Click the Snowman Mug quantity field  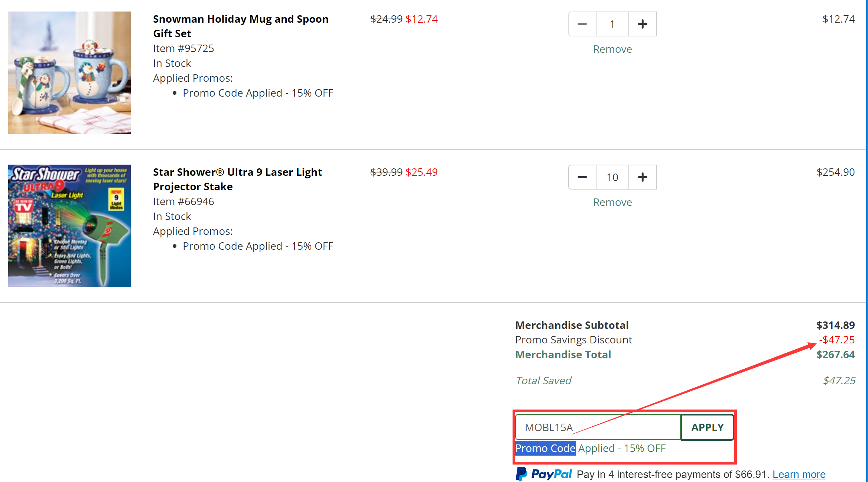[x=612, y=24]
